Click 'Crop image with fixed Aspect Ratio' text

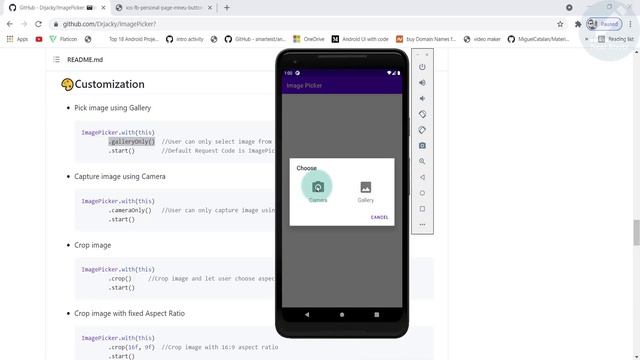point(129,313)
